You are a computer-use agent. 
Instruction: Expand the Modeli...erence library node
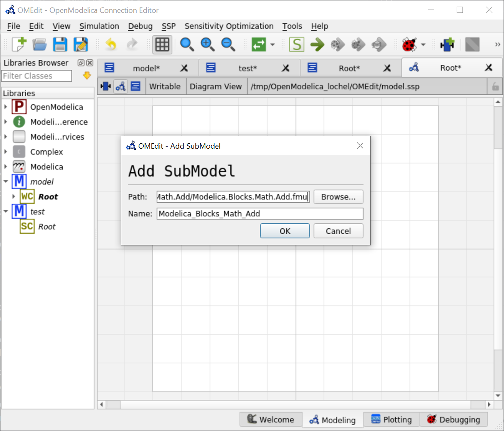(5, 122)
